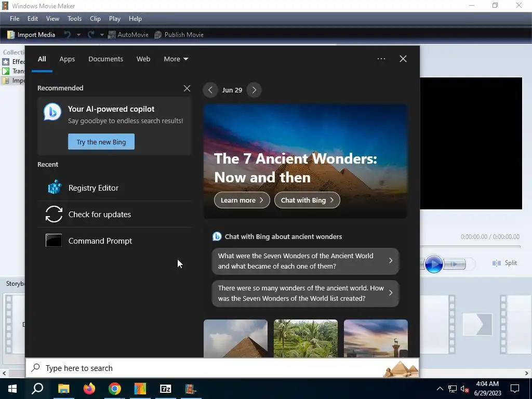Viewport: 532px width, 399px height.
Task: Click the AutoMovie toolbar button
Action: [128, 35]
